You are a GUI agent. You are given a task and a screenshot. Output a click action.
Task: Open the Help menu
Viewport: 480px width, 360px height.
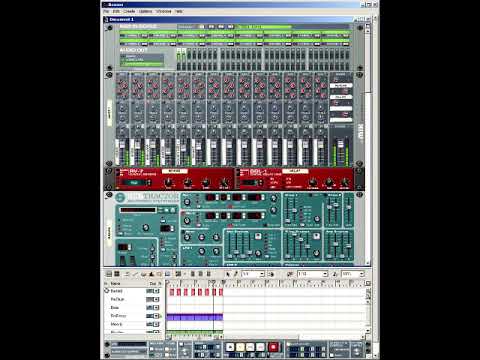coord(179,11)
